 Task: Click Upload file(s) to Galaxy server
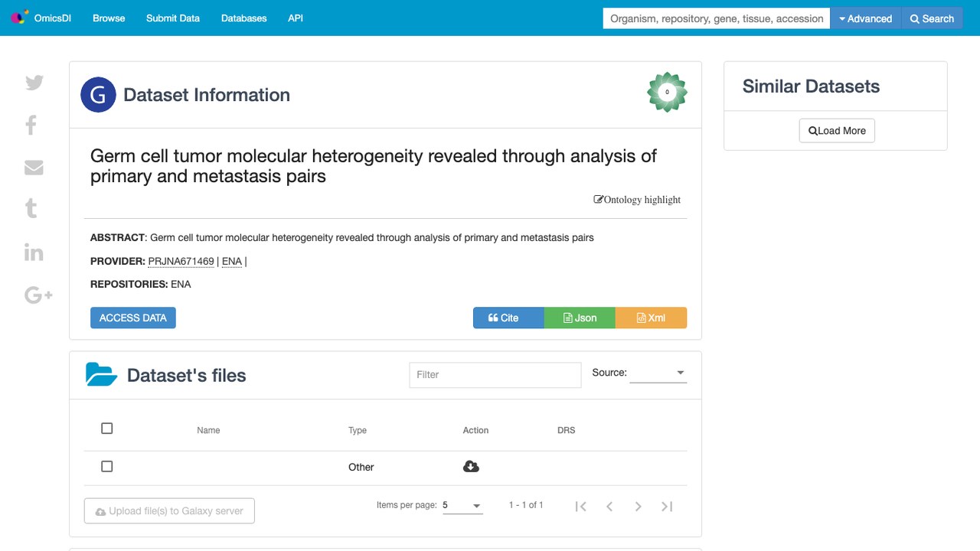point(169,511)
